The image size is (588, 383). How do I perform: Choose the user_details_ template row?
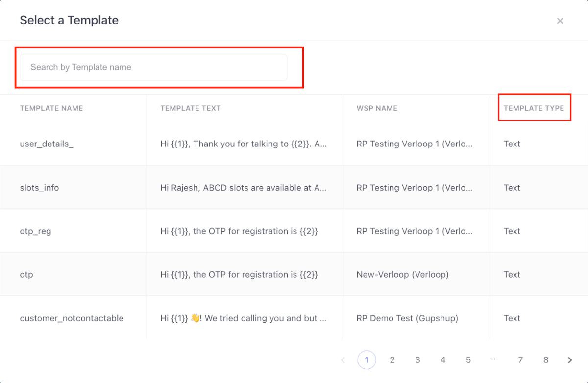(x=47, y=144)
